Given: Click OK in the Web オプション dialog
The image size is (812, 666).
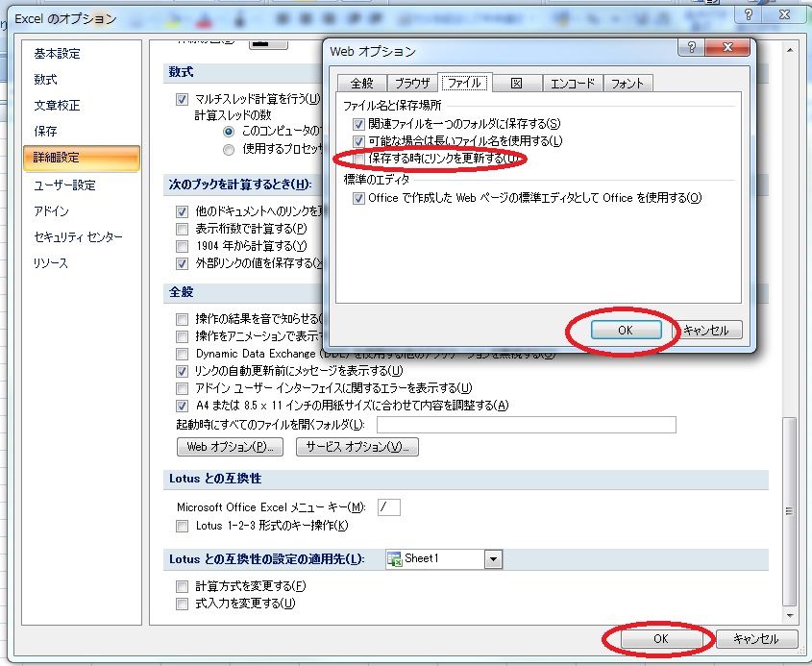Looking at the screenshot, I should [x=625, y=329].
